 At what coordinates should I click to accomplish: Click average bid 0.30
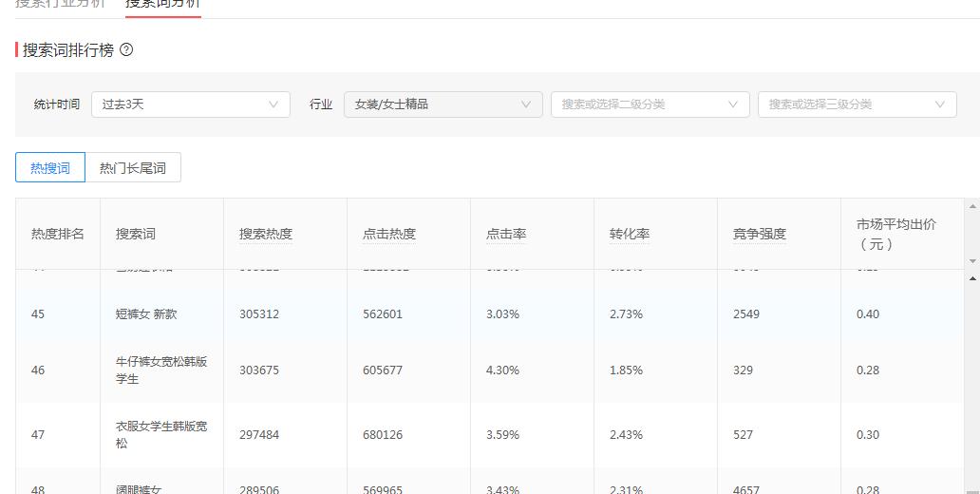pos(868,434)
